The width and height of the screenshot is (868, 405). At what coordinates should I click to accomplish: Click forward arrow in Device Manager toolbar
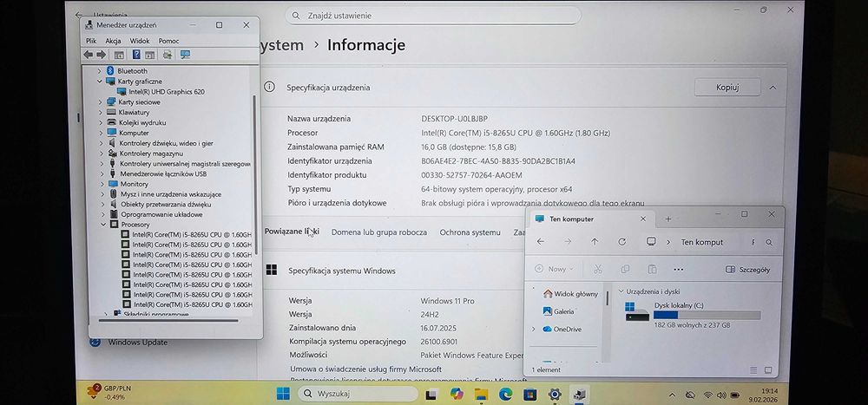click(x=101, y=55)
